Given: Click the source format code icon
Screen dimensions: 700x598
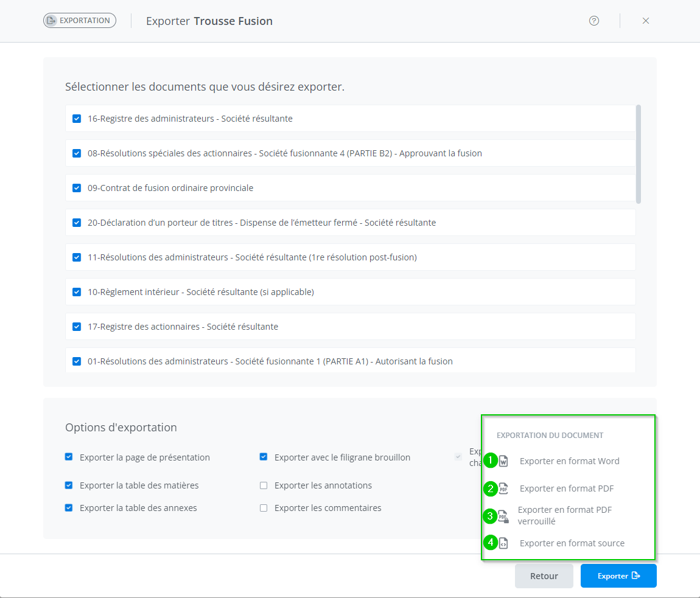Looking at the screenshot, I should pyautogui.click(x=503, y=543).
